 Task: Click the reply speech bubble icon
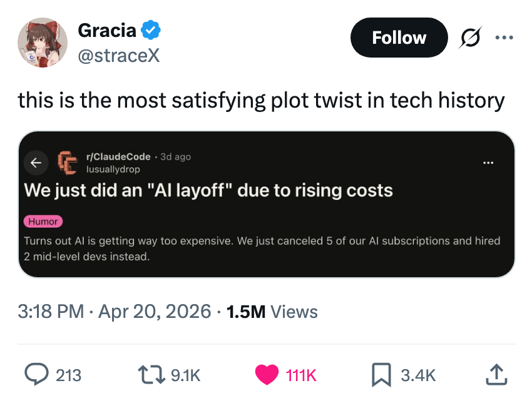(38, 374)
